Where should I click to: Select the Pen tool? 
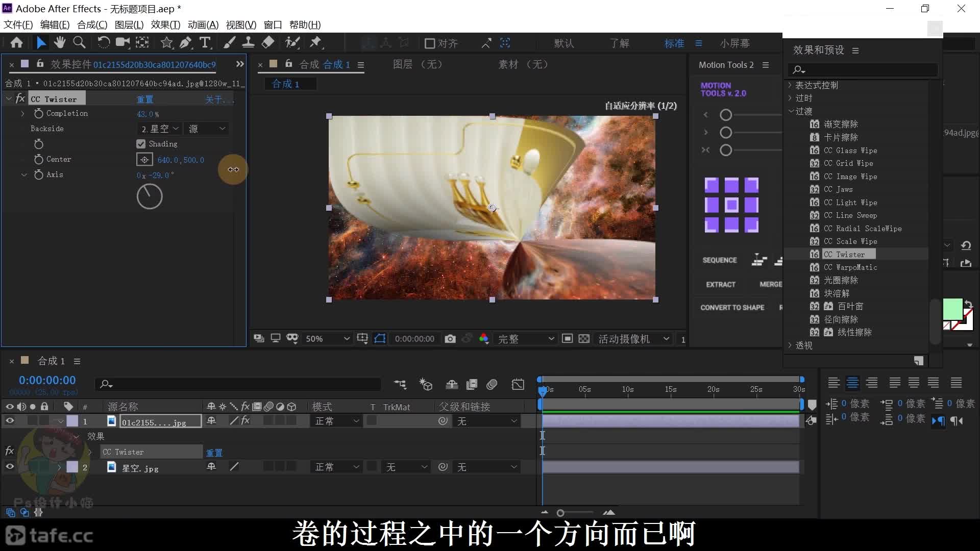(x=186, y=43)
